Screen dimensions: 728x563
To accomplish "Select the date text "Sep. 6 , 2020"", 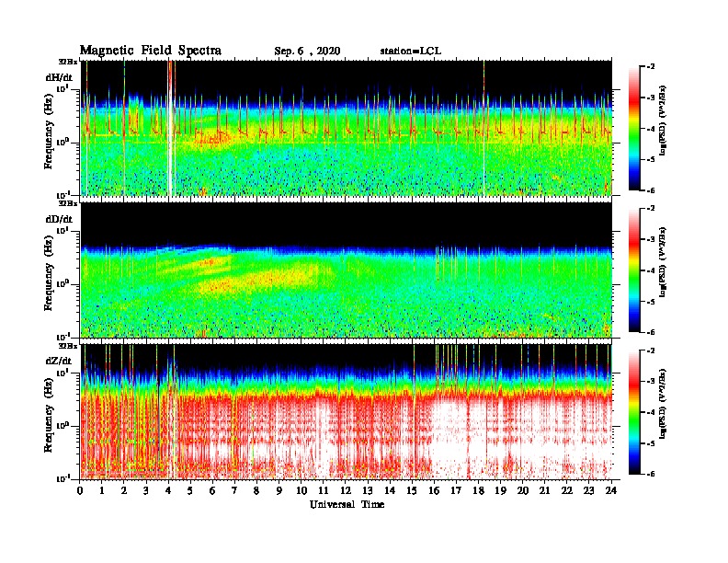I will [x=307, y=52].
